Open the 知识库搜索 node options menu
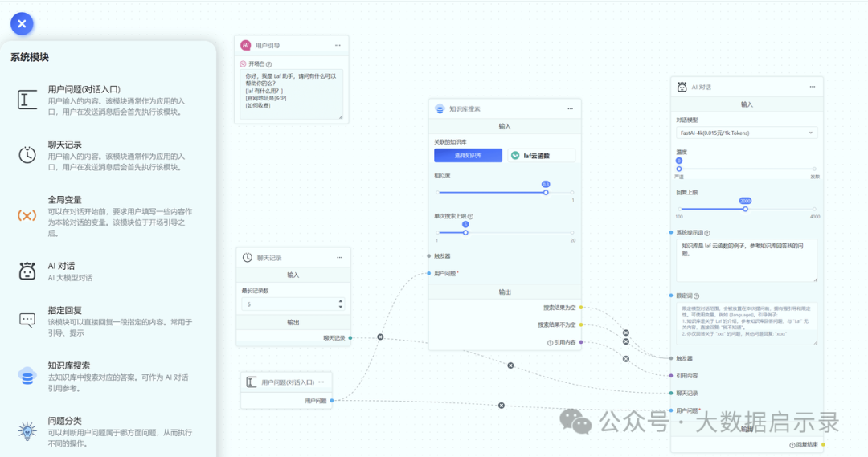Image resolution: width=868 pixels, height=457 pixels. pyautogui.click(x=570, y=109)
